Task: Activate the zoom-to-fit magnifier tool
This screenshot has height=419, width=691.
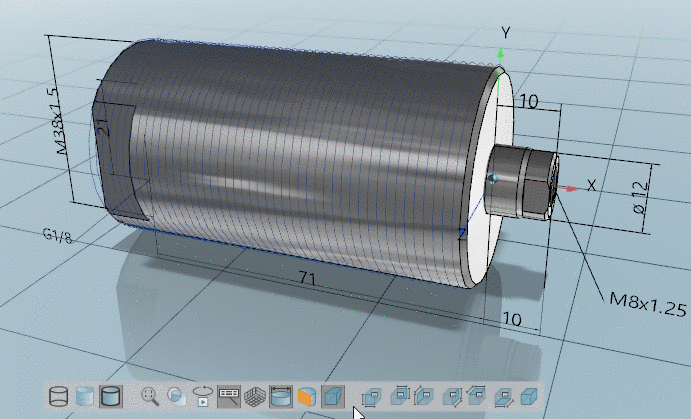Action: pyautogui.click(x=150, y=396)
